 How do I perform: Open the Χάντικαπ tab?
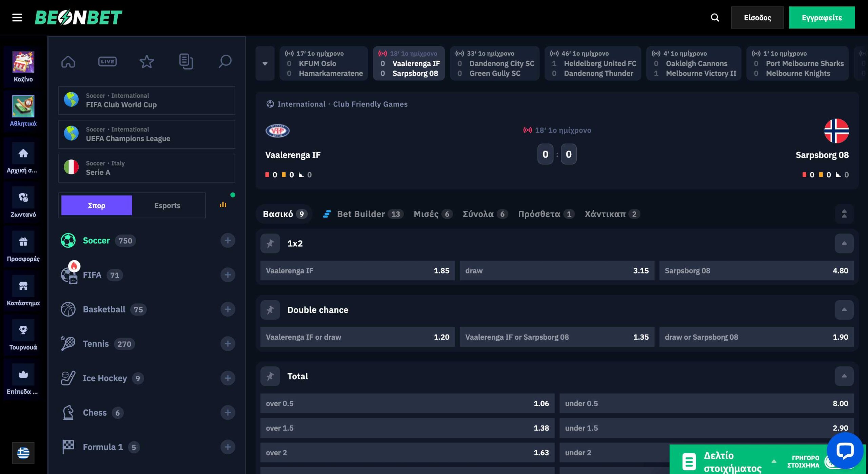(612, 214)
